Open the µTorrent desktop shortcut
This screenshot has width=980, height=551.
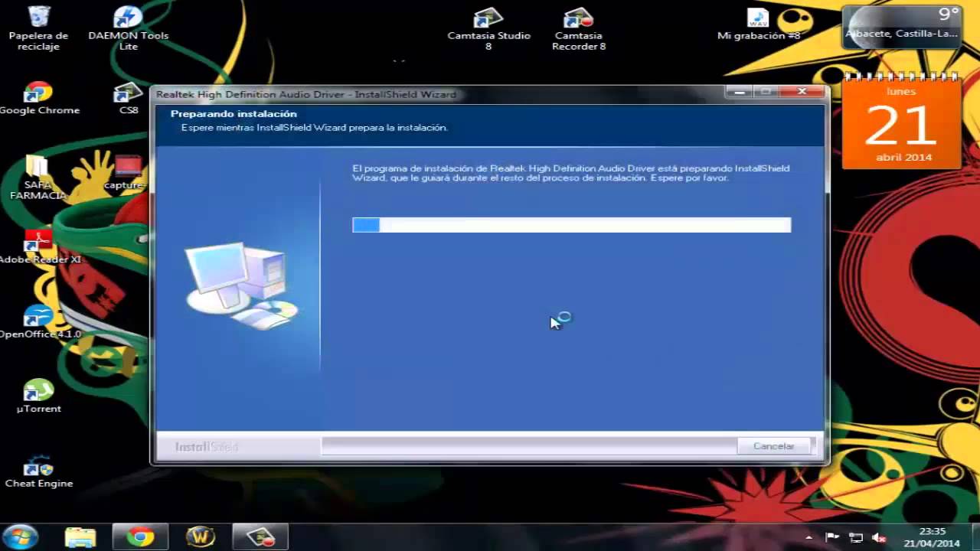point(38,396)
